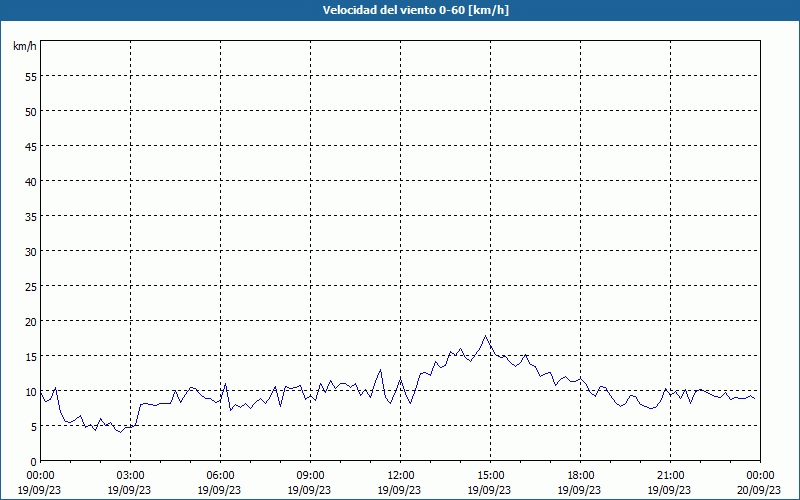This screenshot has height=500, width=800.
Task: Click the y-axis label 0
Action: pyautogui.click(x=34, y=462)
